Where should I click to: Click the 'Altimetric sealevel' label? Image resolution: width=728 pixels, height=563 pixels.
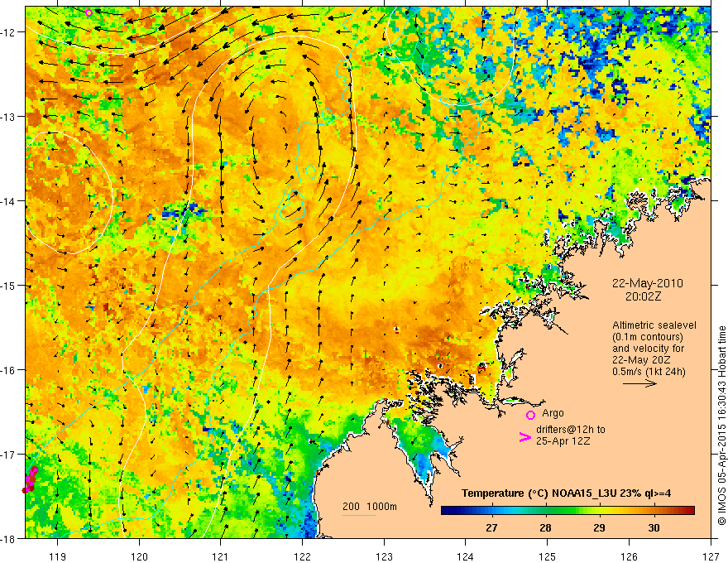654,325
